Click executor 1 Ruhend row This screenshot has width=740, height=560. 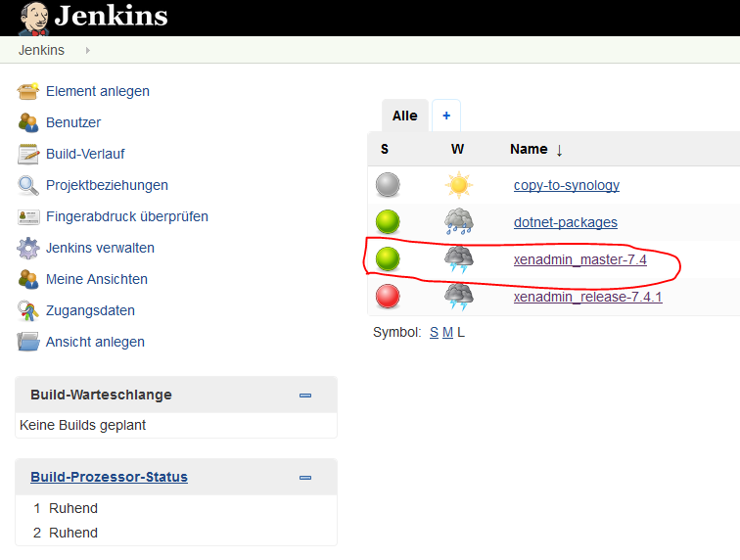176,508
